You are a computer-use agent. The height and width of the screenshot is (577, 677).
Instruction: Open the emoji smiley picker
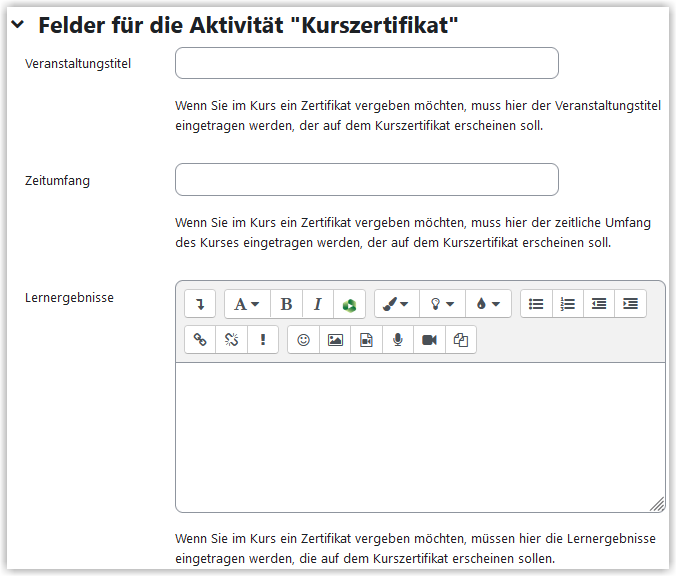click(304, 340)
